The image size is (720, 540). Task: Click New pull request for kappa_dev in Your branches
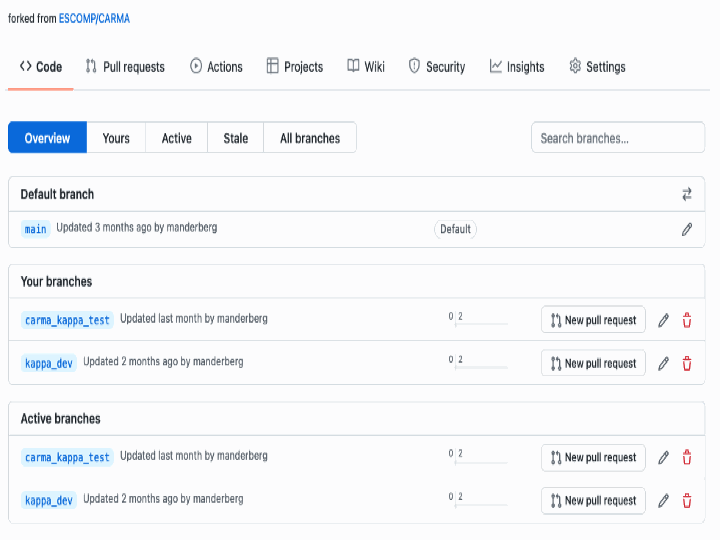pos(593,363)
